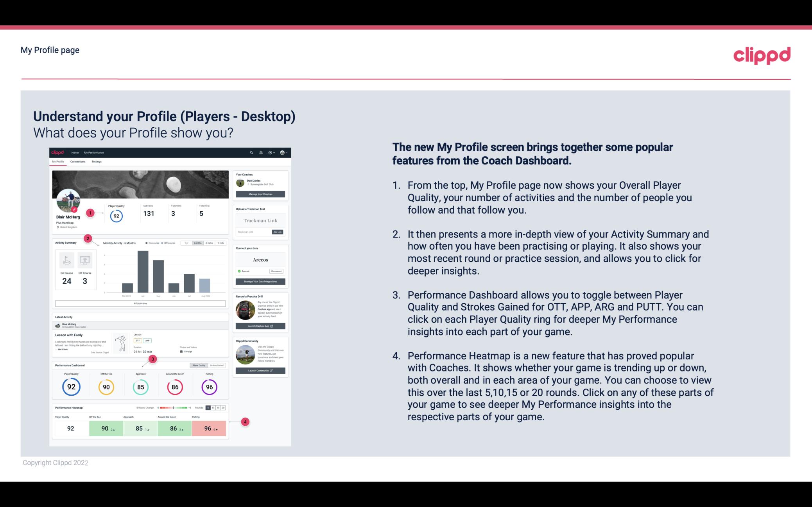Select the Settings tab
Viewport: 812px width, 507px height.
click(97, 162)
